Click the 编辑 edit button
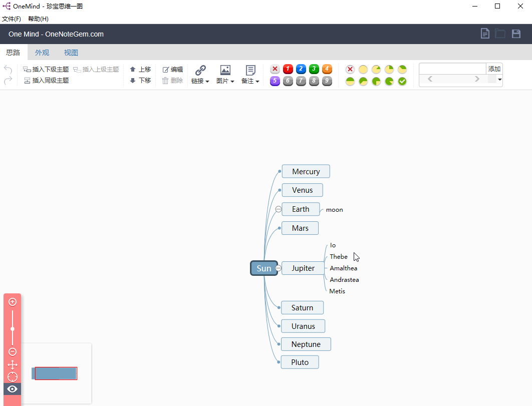Image resolution: width=532 pixels, height=406 pixels. point(173,70)
